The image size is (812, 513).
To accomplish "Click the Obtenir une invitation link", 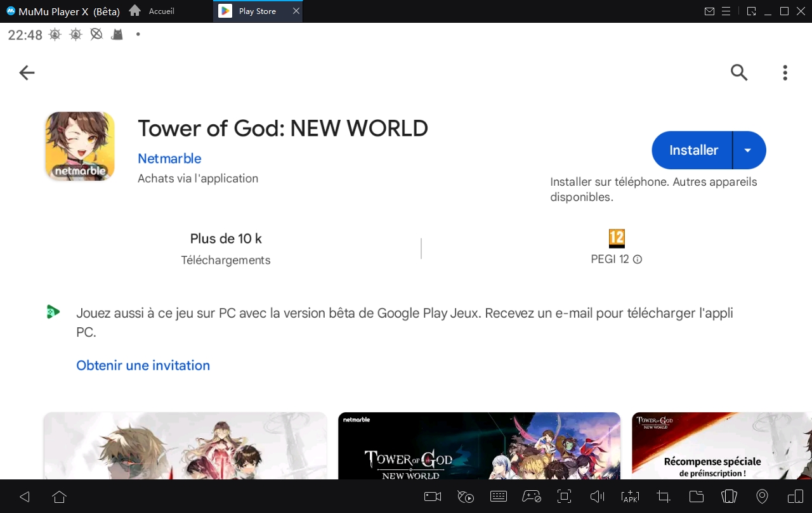I will point(143,365).
